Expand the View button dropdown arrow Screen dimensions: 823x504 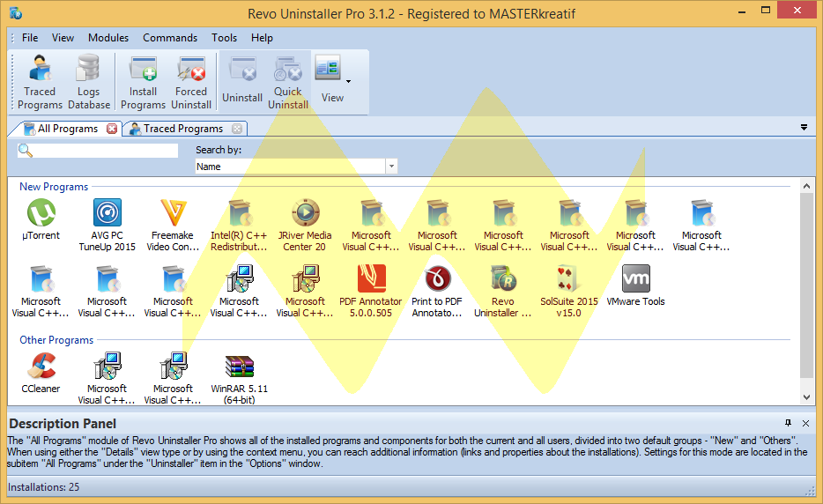pyautogui.click(x=349, y=81)
